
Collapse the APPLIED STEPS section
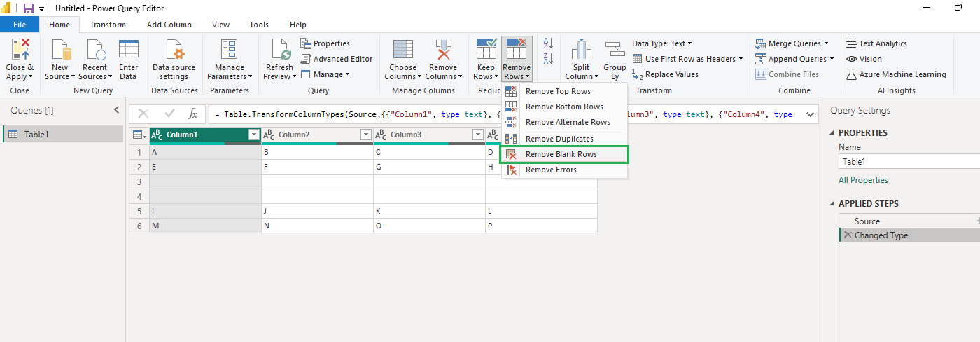point(832,204)
